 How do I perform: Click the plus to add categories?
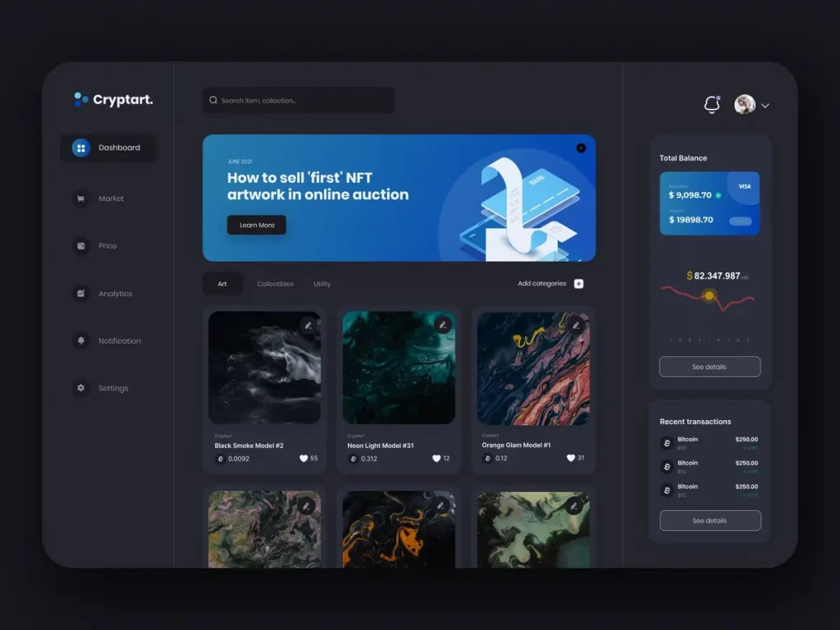click(x=578, y=283)
